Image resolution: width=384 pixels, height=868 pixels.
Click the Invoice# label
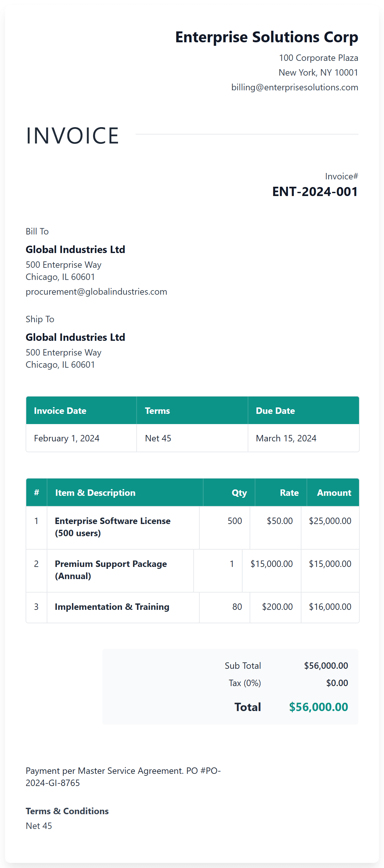tap(341, 176)
